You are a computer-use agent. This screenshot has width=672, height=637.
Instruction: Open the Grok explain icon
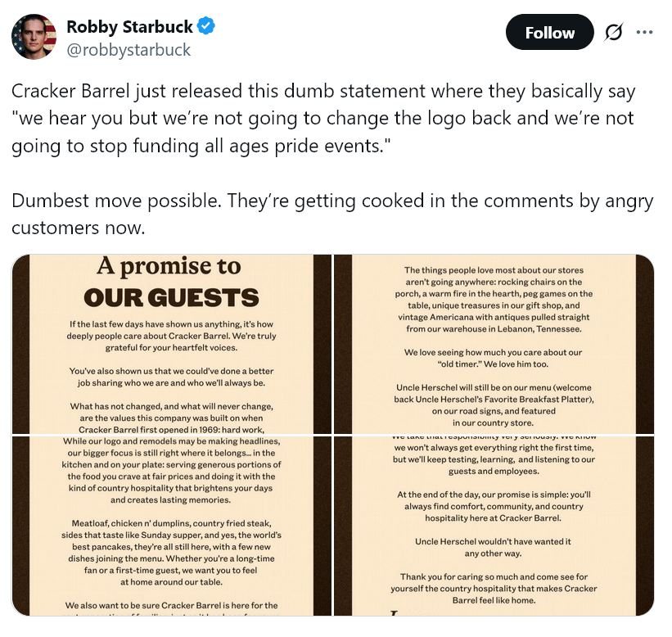pos(613,33)
